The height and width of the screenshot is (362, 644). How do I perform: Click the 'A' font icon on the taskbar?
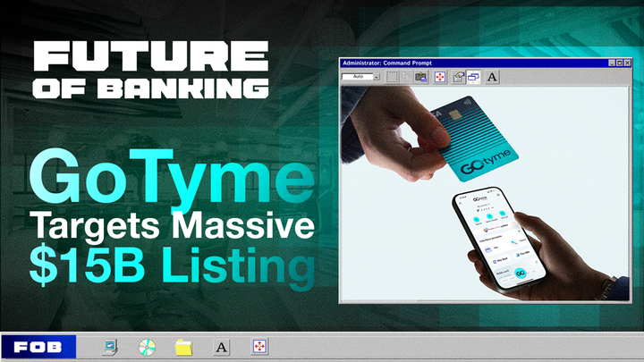point(221,347)
